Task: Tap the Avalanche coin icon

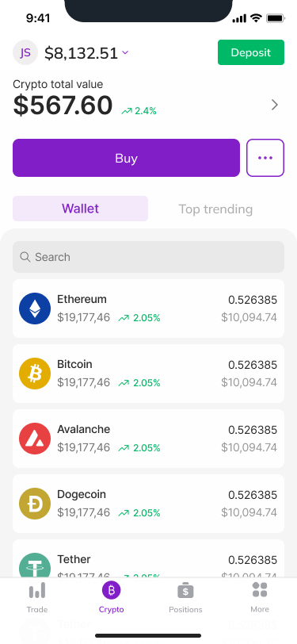Action: pyautogui.click(x=35, y=439)
